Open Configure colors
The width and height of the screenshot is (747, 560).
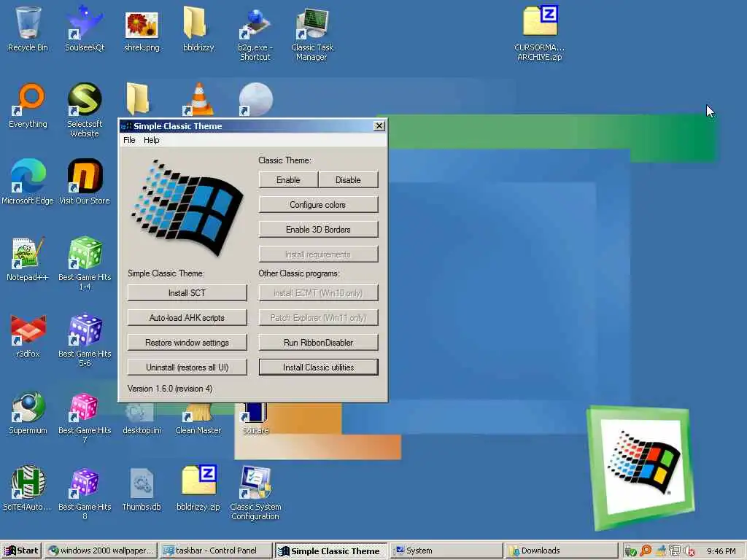[318, 205]
